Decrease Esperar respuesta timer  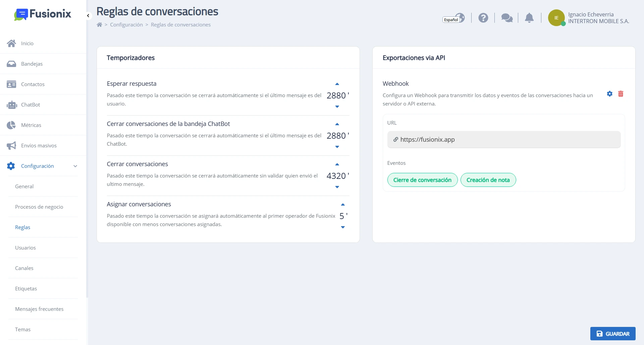click(x=337, y=107)
